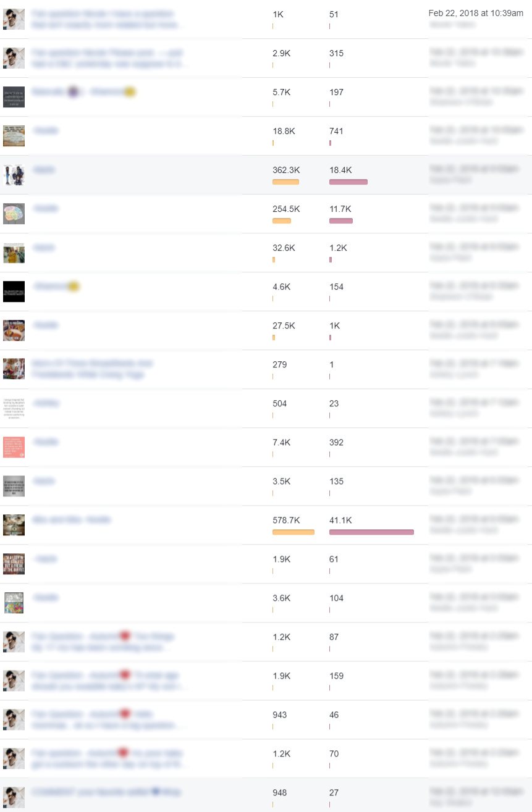Screen dimensions: 532x812
Task: Click the 362.3K reach value
Action: pos(286,170)
